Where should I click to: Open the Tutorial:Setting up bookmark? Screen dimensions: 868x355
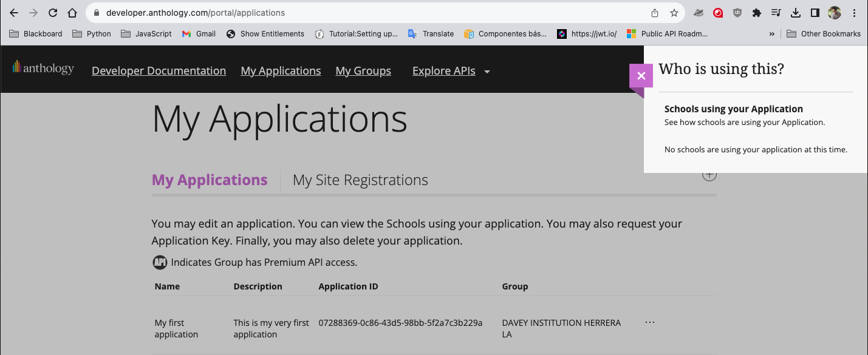pos(356,34)
